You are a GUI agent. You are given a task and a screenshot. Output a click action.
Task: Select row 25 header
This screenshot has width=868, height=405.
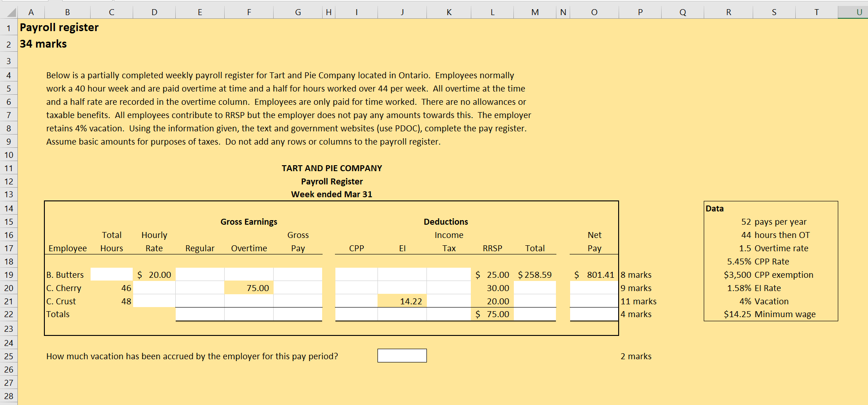[x=9, y=356]
